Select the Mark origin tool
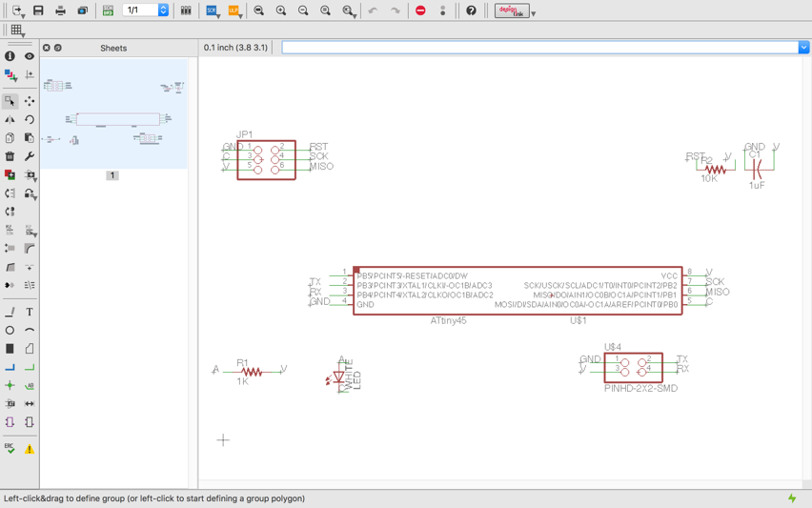The image size is (812, 508). point(30,74)
